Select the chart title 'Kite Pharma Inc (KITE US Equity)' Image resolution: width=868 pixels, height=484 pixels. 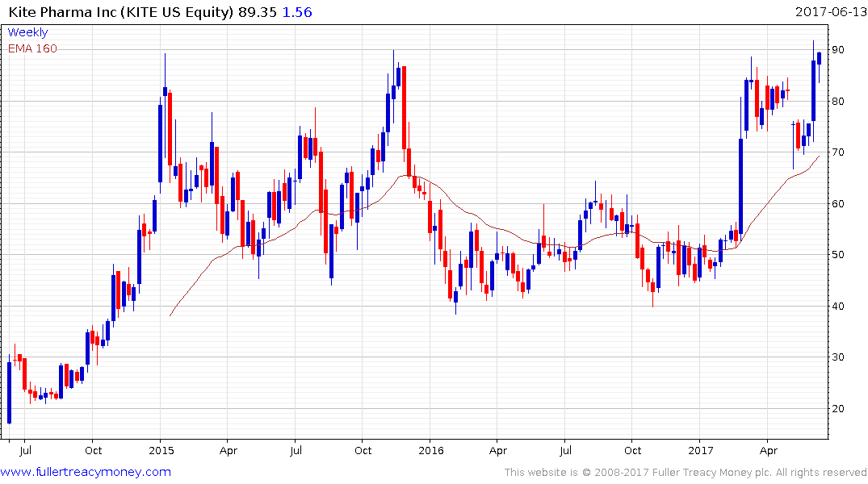point(121,12)
